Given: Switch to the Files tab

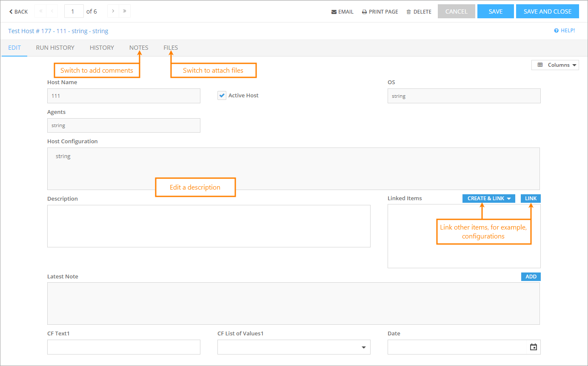Looking at the screenshot, I should coord(171,48).
